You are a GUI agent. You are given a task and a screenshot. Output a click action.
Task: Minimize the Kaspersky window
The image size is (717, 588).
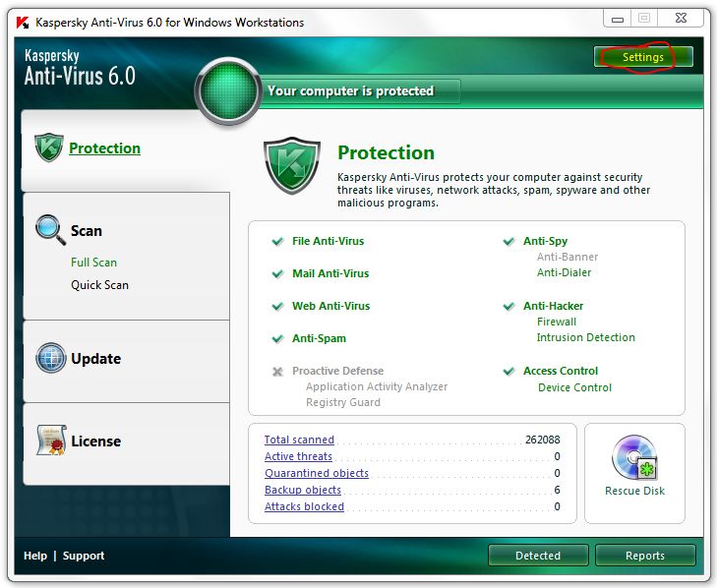[x=618, y=20]
